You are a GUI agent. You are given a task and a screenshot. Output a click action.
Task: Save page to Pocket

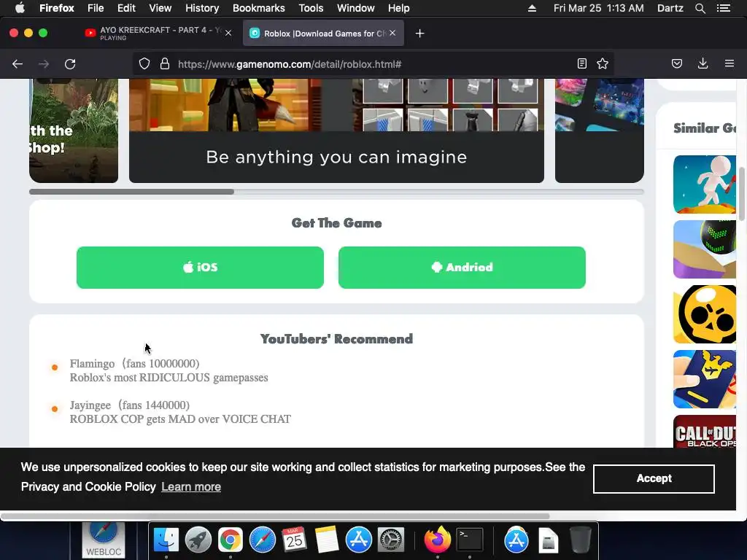coord(677,64)
